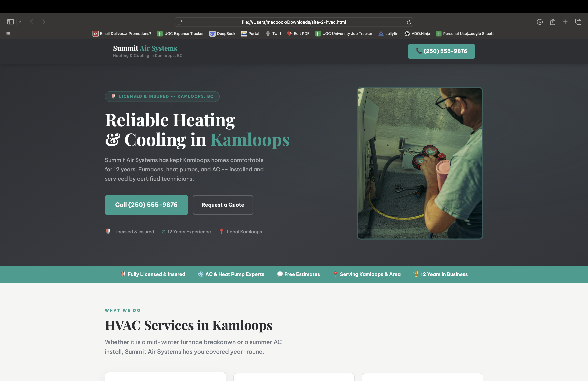This screenshot has height=381, width=588.
Task: Open the page settings icon in address bar
Action: point(180,22)
